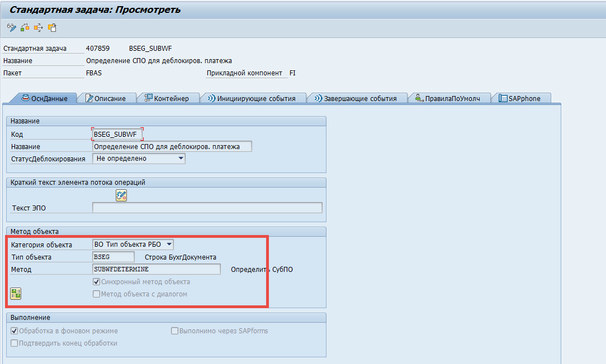Viewport: 606px width, 364px height.
Task: Open the workitem text editor pencil icon
Action: coord(121,195)
